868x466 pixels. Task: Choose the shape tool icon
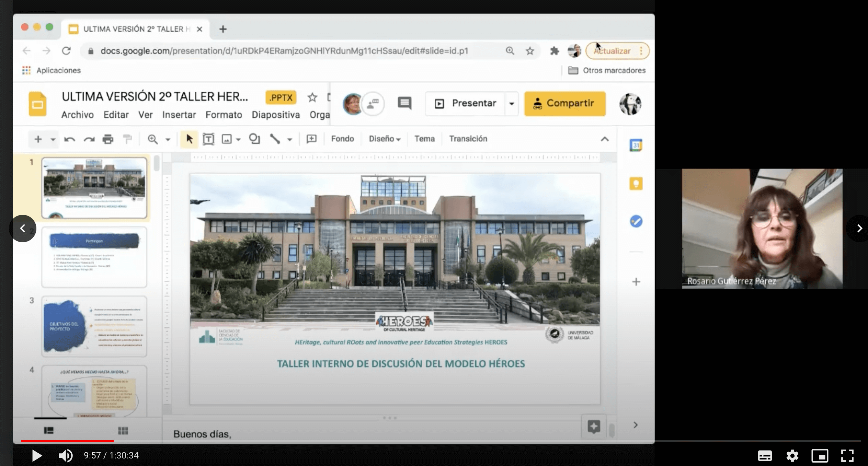(254, 139)
